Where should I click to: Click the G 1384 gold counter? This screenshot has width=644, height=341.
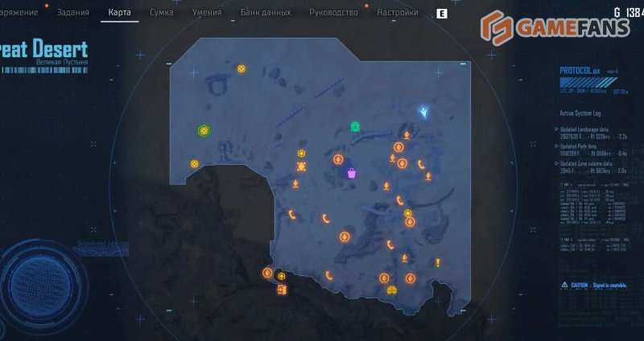point(629,13)
